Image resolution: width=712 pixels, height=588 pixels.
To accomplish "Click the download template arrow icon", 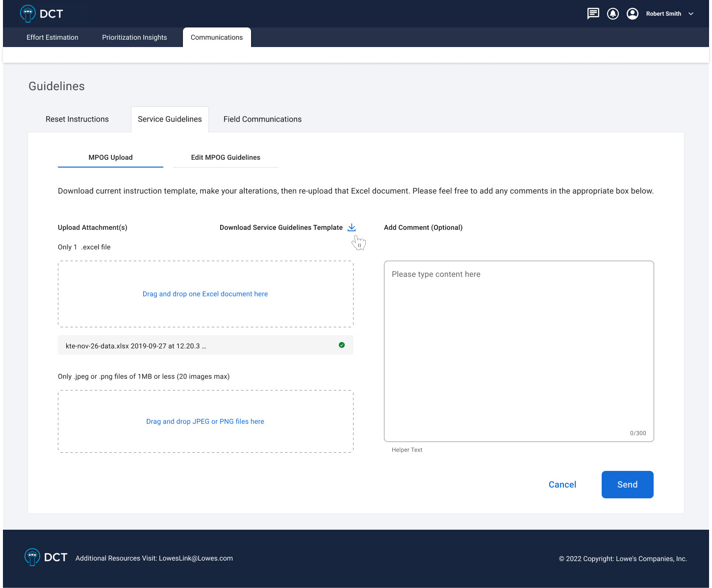I will point(352,227).
